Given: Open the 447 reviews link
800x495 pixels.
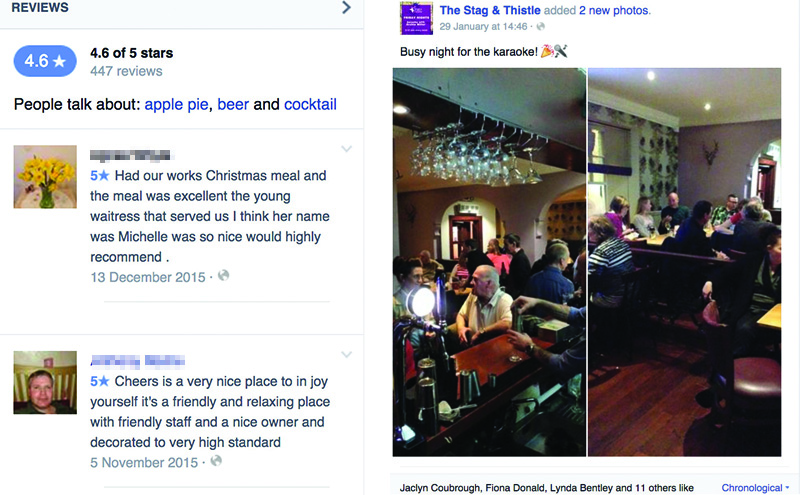Looking at the screenshot, I should coord(126,71).
